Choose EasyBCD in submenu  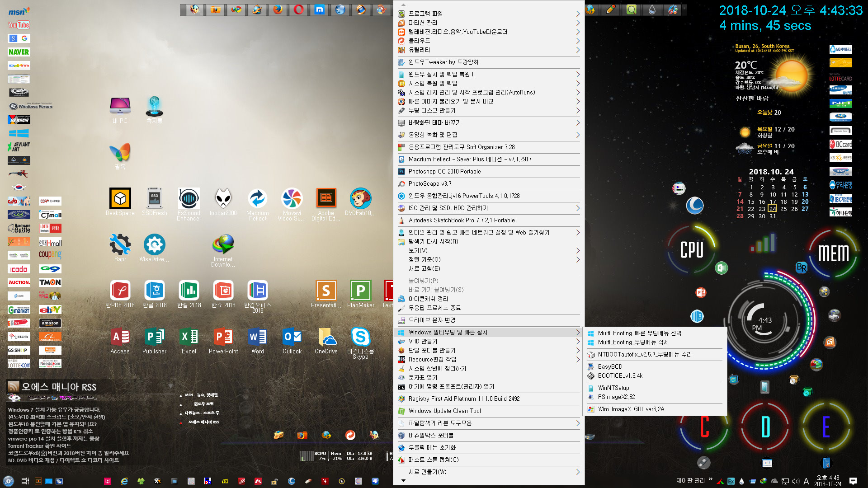click(x=655, y=366)
